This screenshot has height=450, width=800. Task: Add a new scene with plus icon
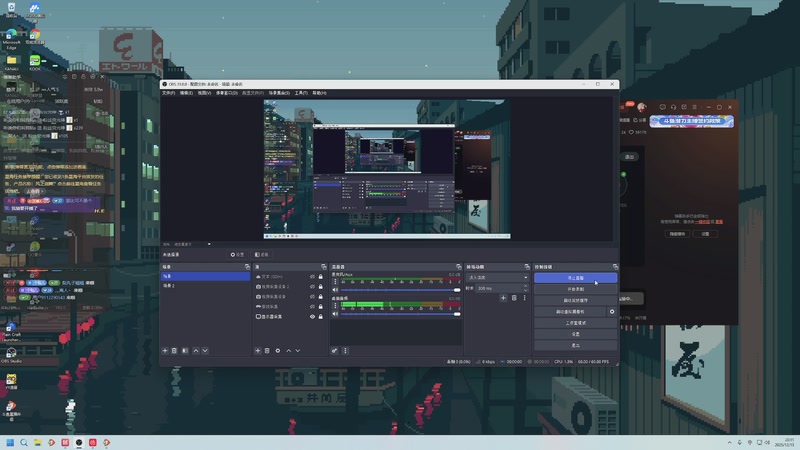click(x=165, y=351)
